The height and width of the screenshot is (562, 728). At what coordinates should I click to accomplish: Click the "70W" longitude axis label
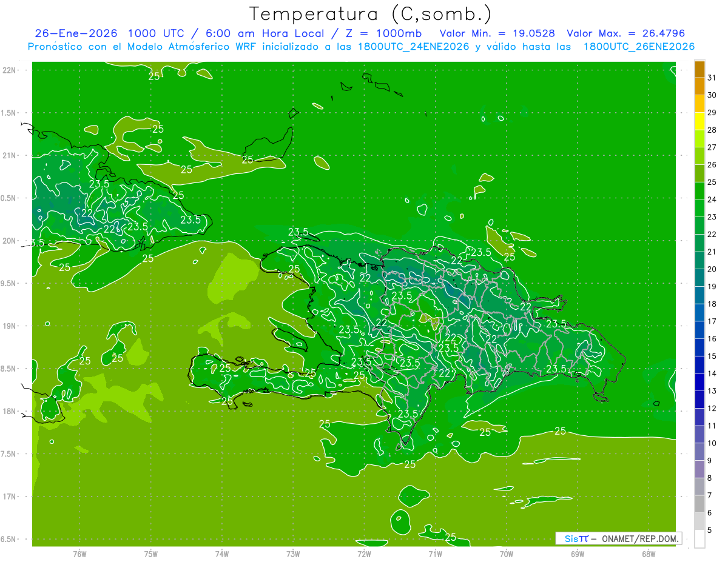(x=507, y=554)
